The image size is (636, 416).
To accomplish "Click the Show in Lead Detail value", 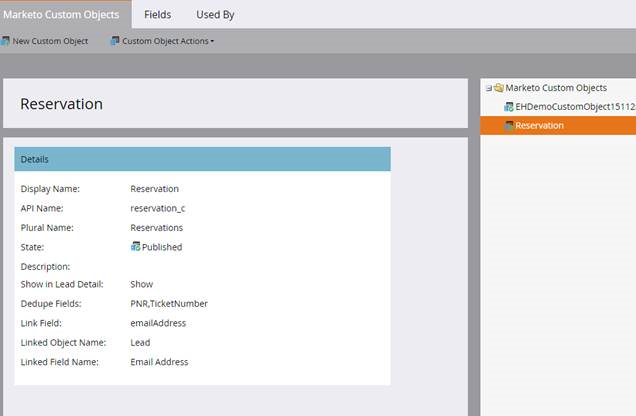I will click(x=142, y=284).
